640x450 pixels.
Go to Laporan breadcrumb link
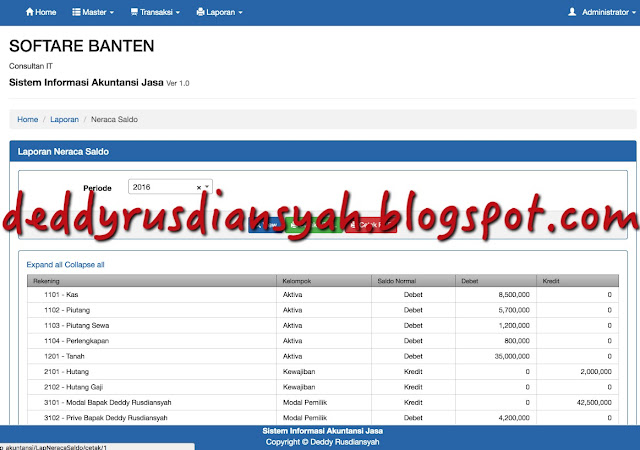pyautogui.click(x=64, y=119)
